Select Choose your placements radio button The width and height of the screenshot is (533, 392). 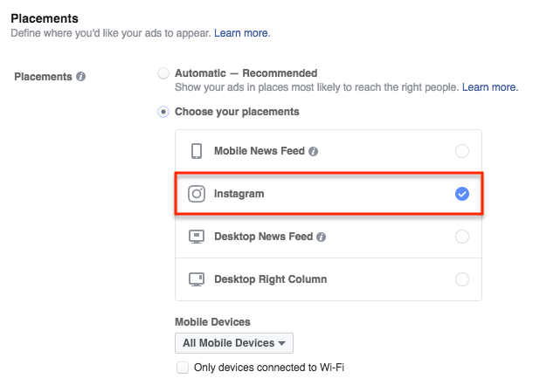tap(163, 112)
